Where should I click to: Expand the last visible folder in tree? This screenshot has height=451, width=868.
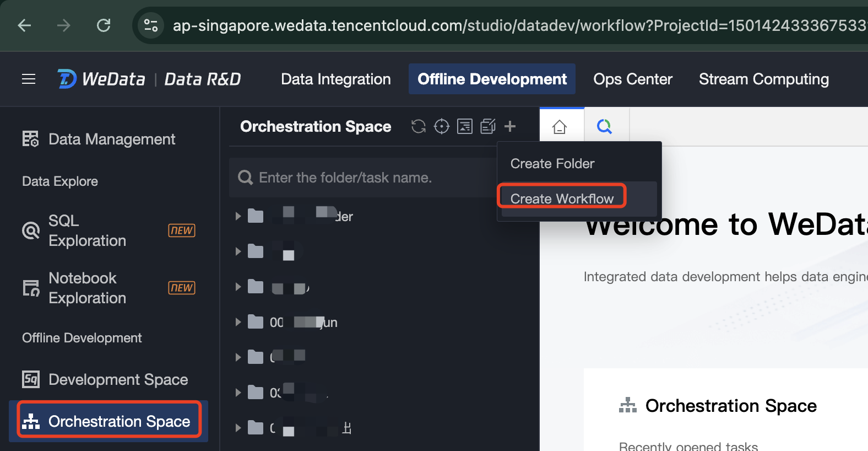[x=238, y=428]
